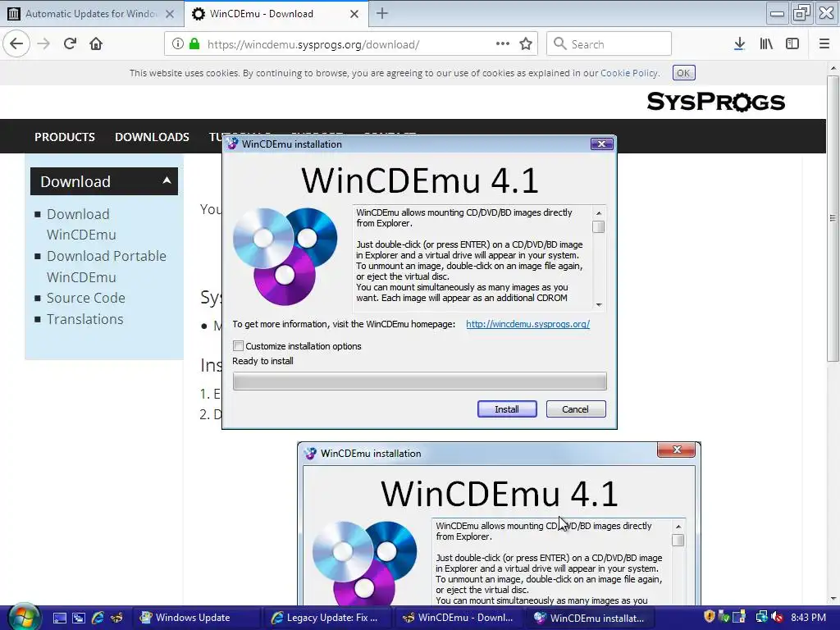Open the browser home page
Viewport: 840px width, 630px height.
(96, 44)
